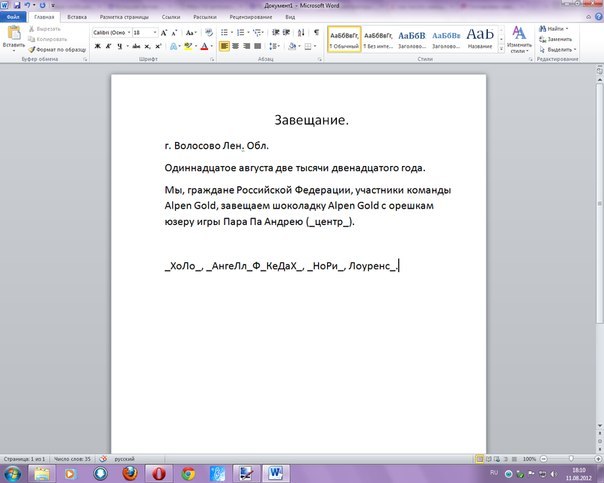This screenshot has height=483, width=604.
Task: Open the Разметка страницы tab
Action: pyautogui.click(x=126, y=18)
